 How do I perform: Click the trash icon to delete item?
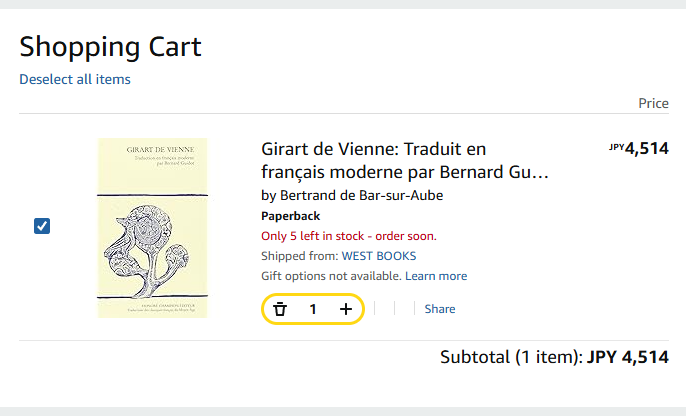[x=280, y=310]
